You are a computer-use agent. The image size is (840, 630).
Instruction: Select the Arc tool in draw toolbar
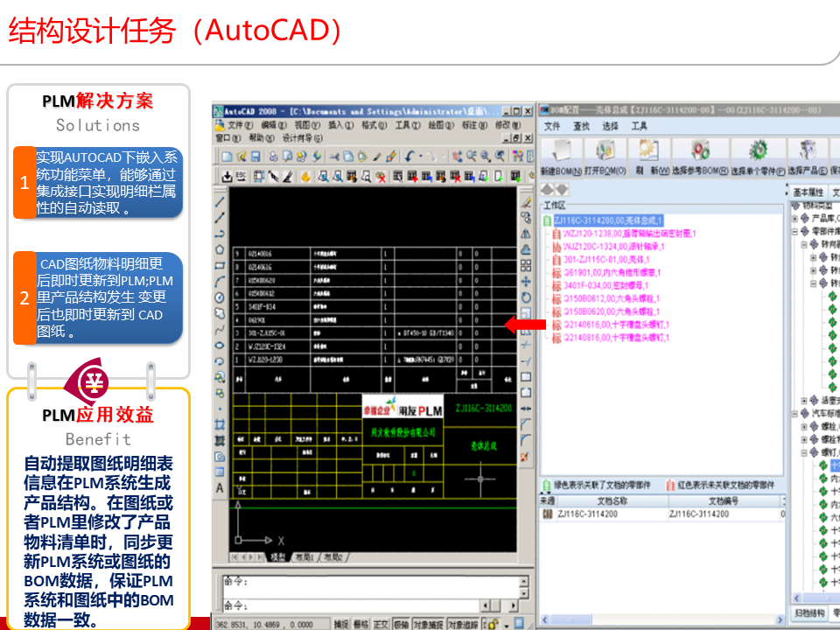click(220, 281)
